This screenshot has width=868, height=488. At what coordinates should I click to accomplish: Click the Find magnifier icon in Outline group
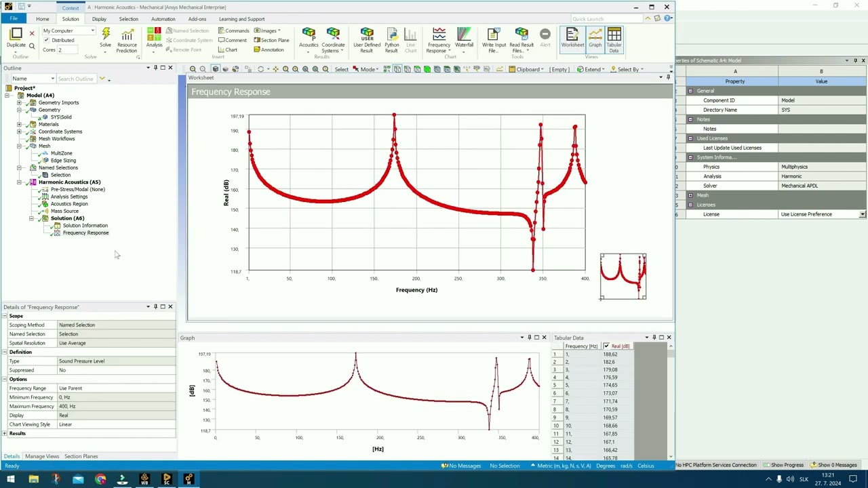31,45
